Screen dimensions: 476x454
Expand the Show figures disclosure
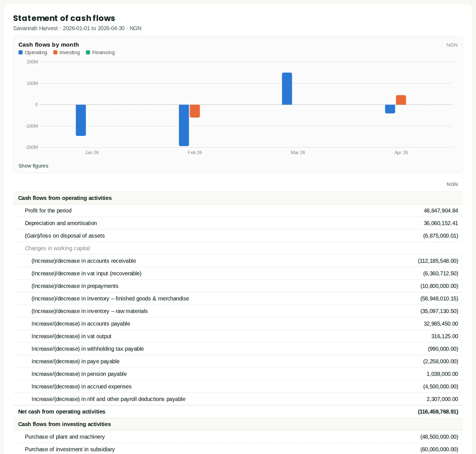[x=33, y=166]
